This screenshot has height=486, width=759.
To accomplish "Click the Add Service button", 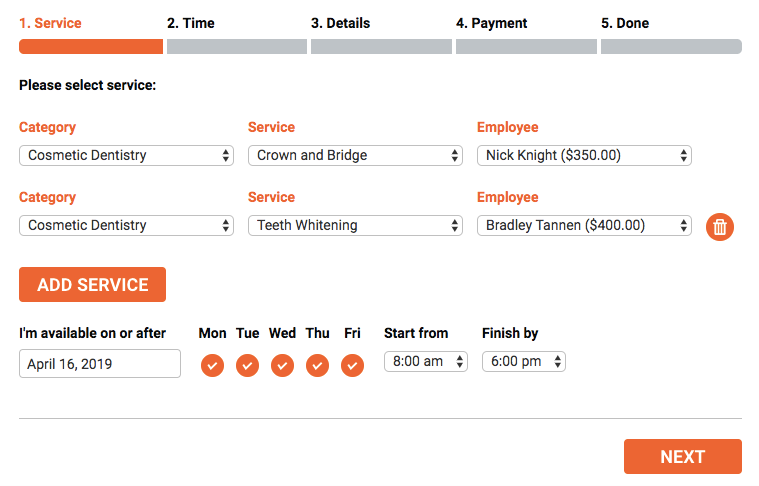I will [x=92, y=285].
